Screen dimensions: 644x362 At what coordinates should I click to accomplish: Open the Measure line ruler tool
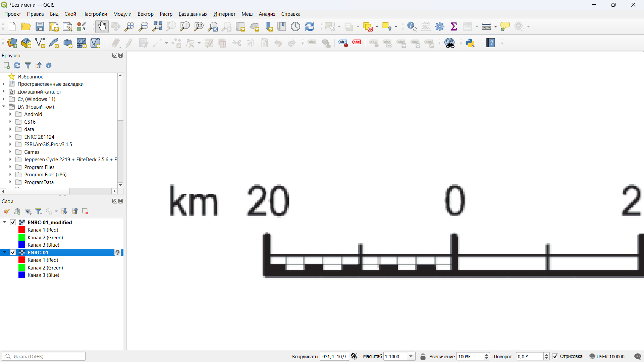click(x=486, y=26)
